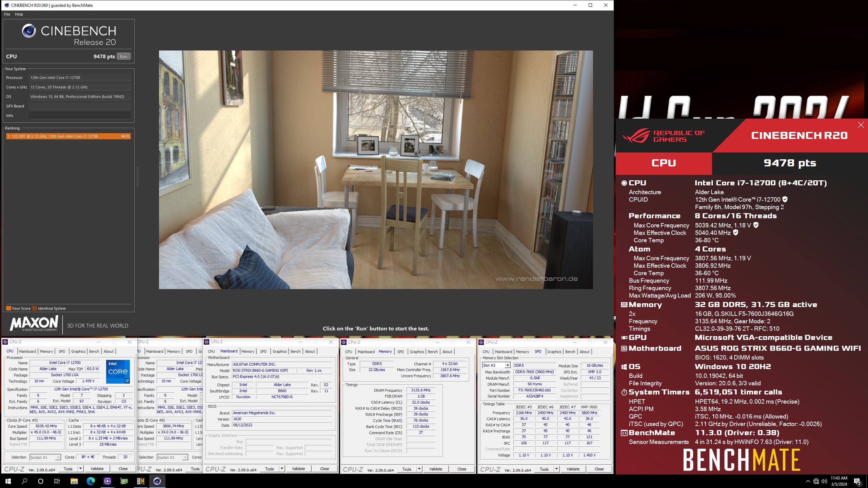Click the Cortana circle icon
The width and height of the screenshot is (868, 488).
pyautogui.click(x=41, y=481)
